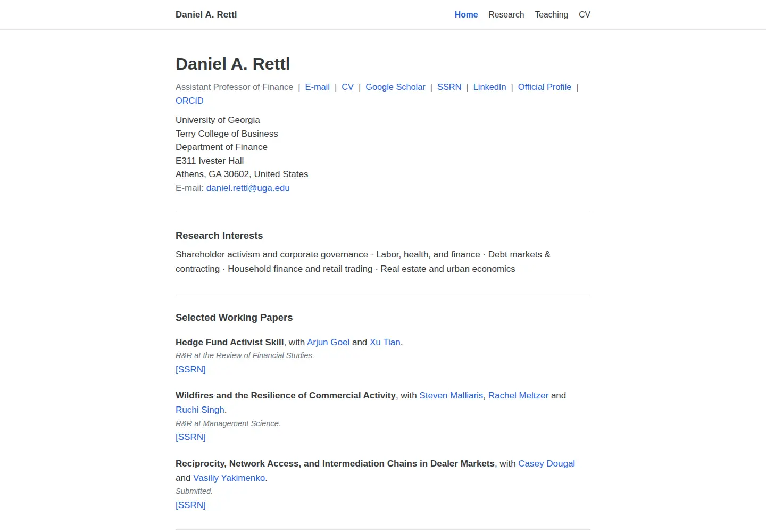766x532 pixels.
Task: Open the CV link beside E-mail
Action: click(x=347, y=87)
